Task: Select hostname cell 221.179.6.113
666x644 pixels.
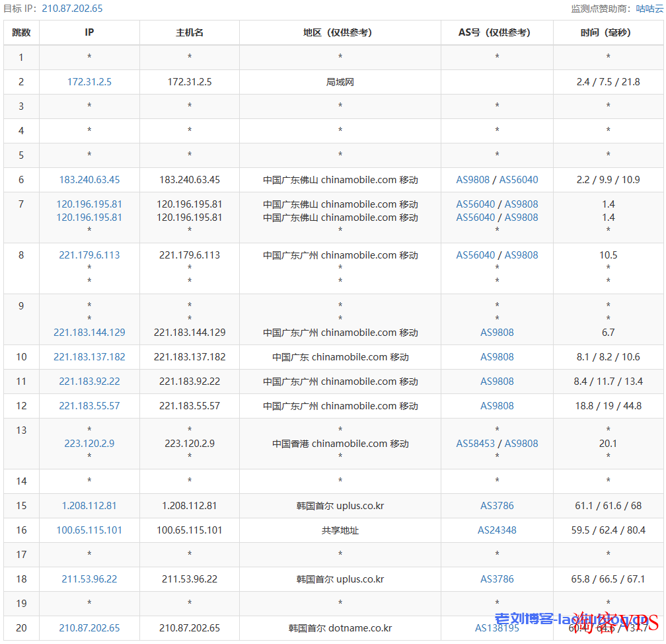Action: (x=190, y=255)
